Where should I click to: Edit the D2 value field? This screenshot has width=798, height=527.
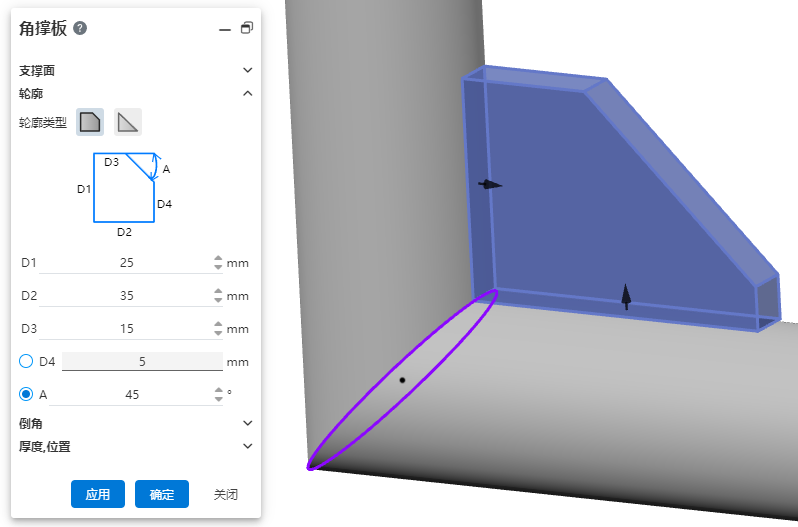[127, 296]
